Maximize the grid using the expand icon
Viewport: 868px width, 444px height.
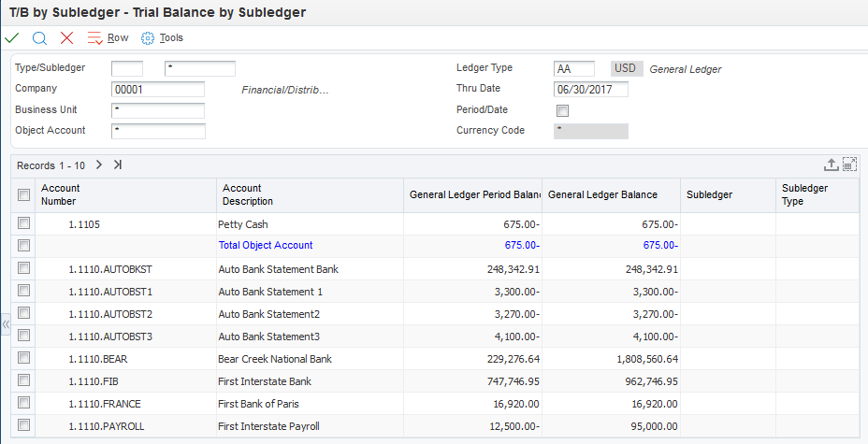(x=849, y=165)
